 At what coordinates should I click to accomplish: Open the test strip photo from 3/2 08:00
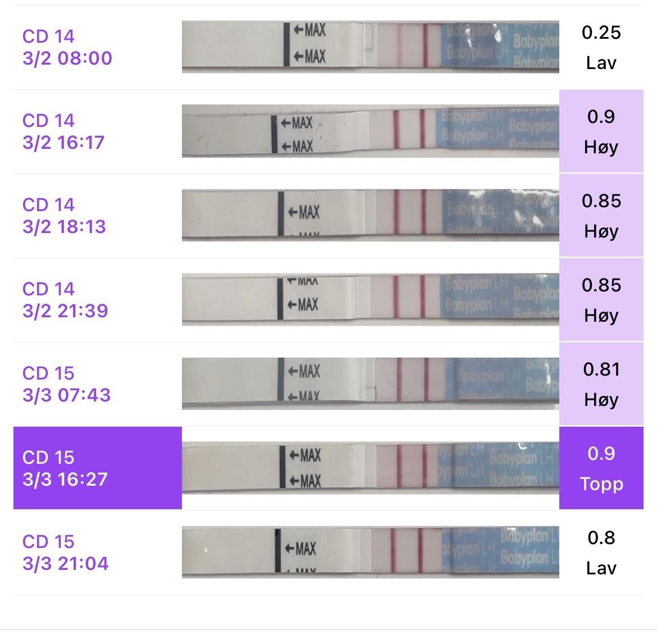tap(370, 47)
